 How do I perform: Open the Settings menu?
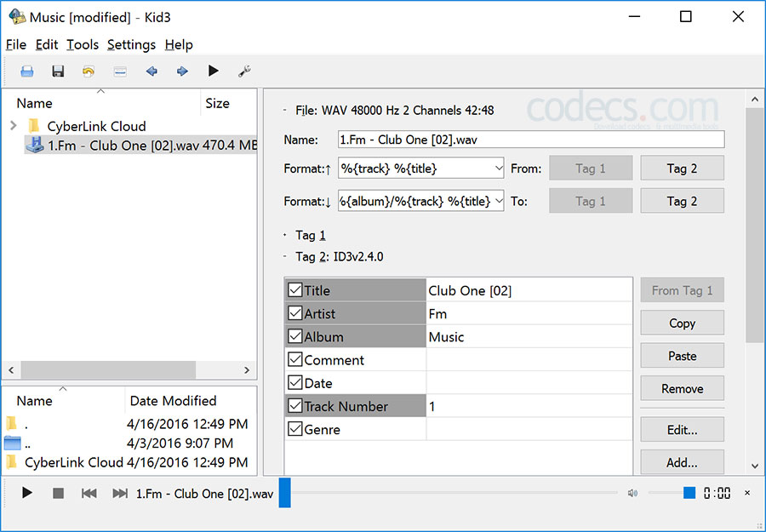pyautogui.click(x=131, y=45)
